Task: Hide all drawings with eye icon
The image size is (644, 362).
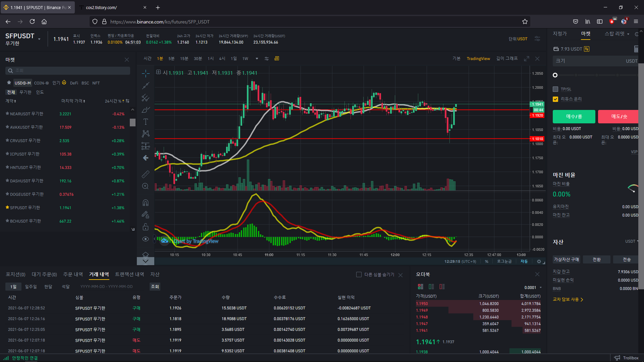Action: 146,239
